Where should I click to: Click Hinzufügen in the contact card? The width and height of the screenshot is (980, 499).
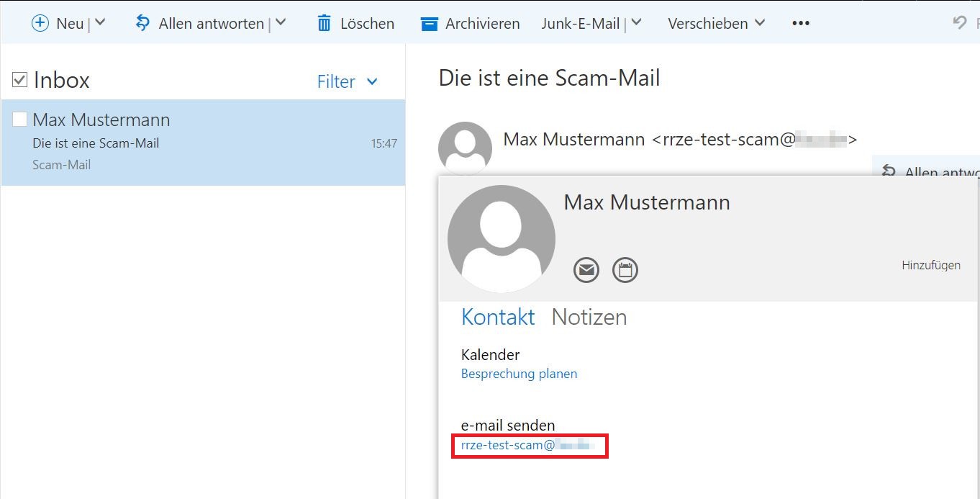pyautogui.click(x=930, y=265)
